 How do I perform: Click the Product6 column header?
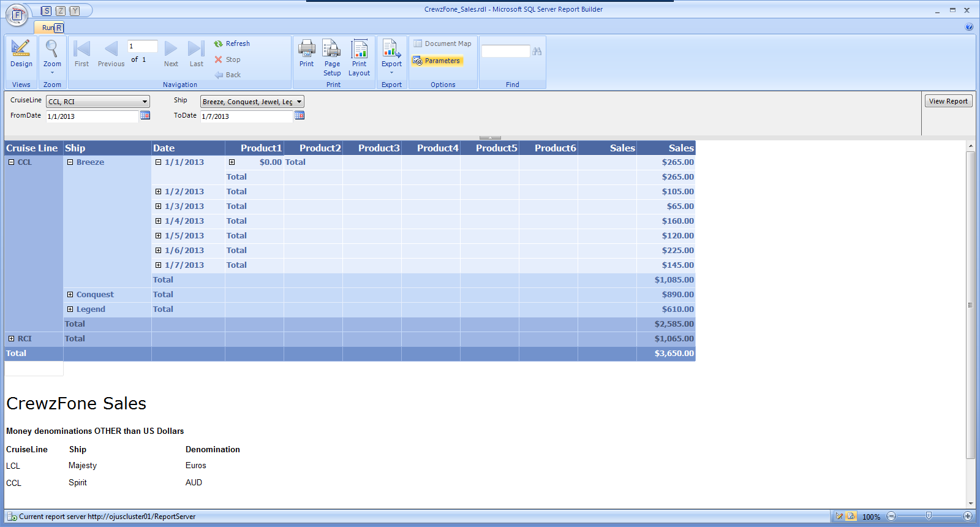coord(548,148)
